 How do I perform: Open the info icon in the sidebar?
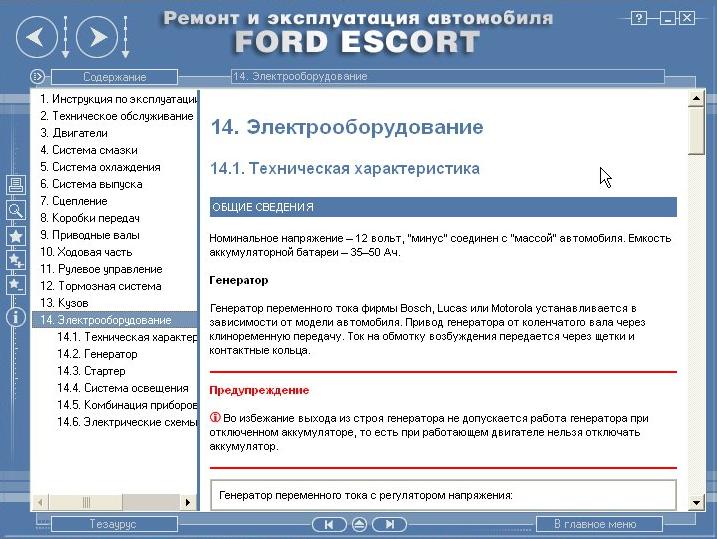pyautogui.click(x=16, y=317)
